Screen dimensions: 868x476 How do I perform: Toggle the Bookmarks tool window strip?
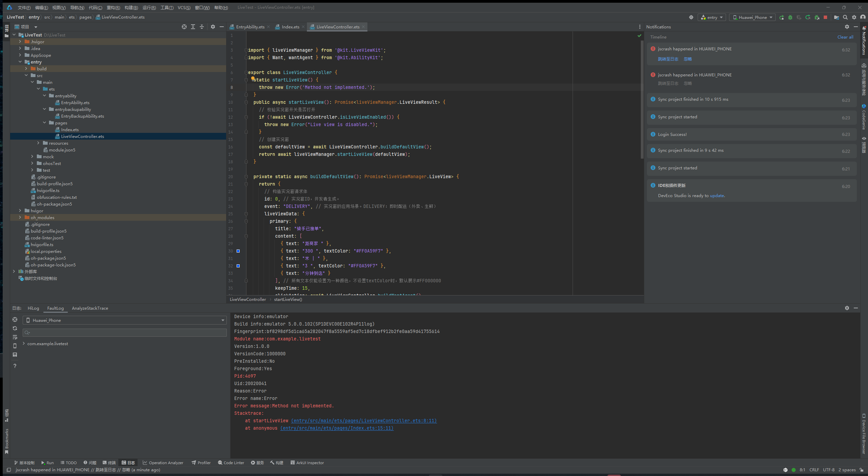[7, 442]
